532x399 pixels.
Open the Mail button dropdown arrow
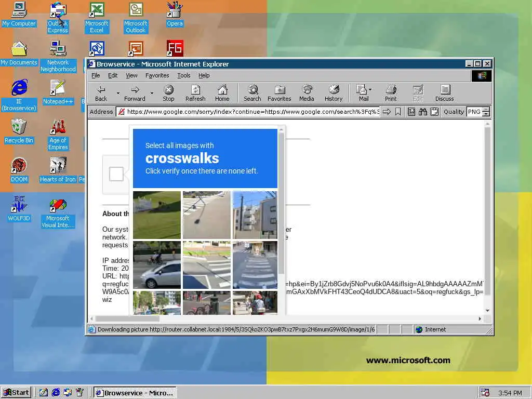tap(370, 89)
